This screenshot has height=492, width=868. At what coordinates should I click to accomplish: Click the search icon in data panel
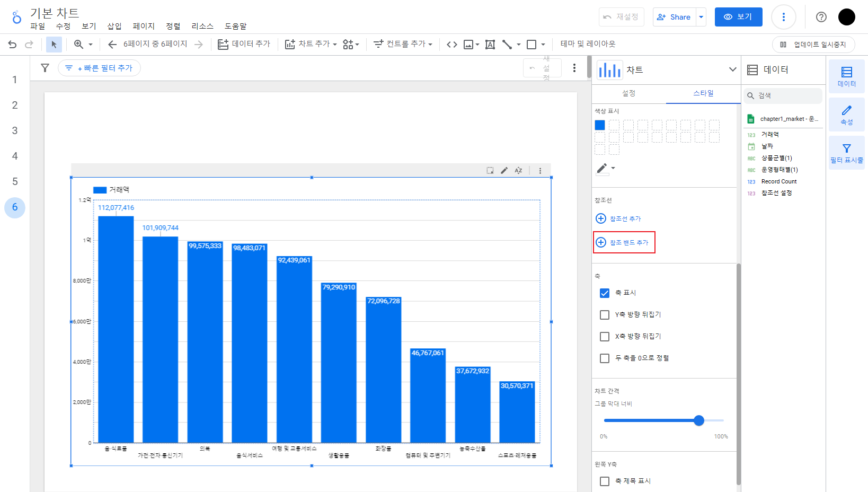[751, 96]
